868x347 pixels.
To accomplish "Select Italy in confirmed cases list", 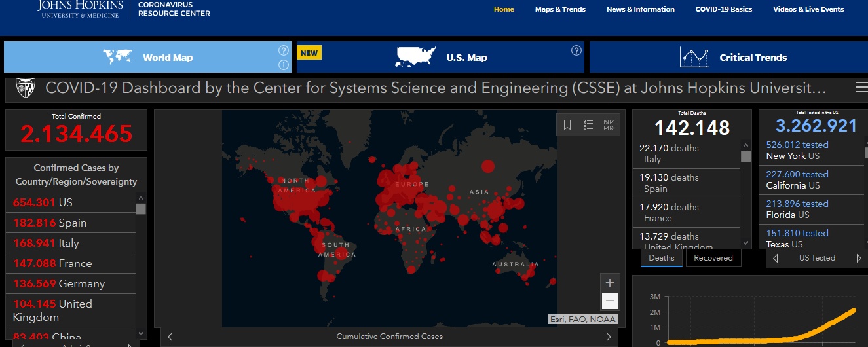I will [x=70, y=243].
